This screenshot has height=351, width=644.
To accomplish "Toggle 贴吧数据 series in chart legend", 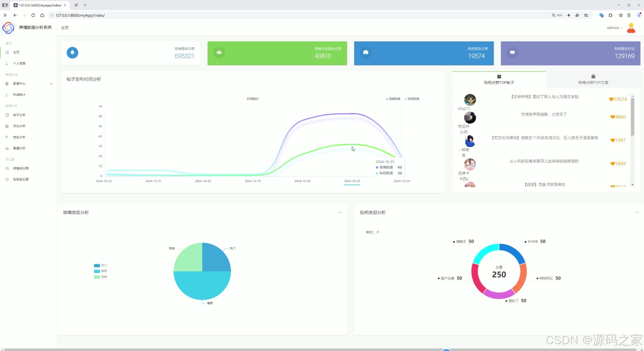I will click(412, 99).
